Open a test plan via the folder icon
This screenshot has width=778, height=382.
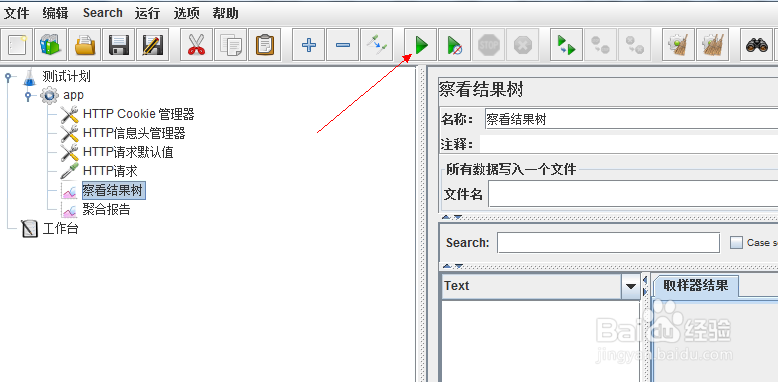click(84, 45)
